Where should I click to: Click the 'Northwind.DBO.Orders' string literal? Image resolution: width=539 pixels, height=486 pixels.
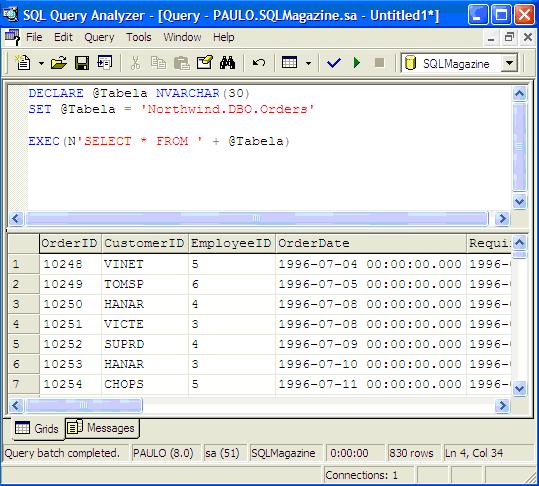227,109
